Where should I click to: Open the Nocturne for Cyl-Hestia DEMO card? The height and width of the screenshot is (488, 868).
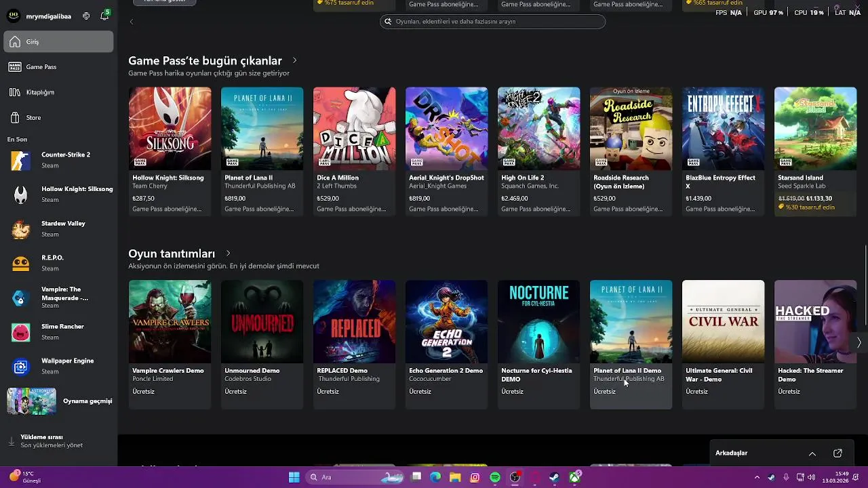pos(538,344)
